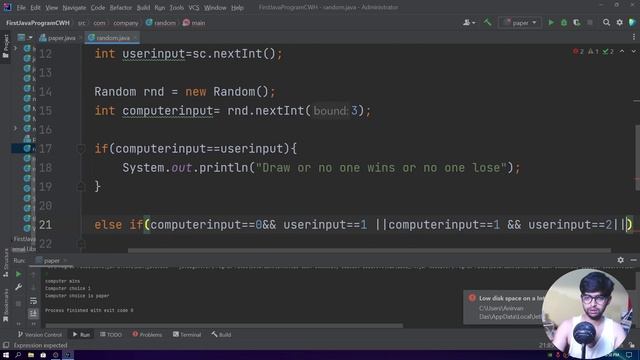Click the 'company' breadcrumb segment
The height and width of the screenshot is (360, 640).
click(x=126, y=23)
